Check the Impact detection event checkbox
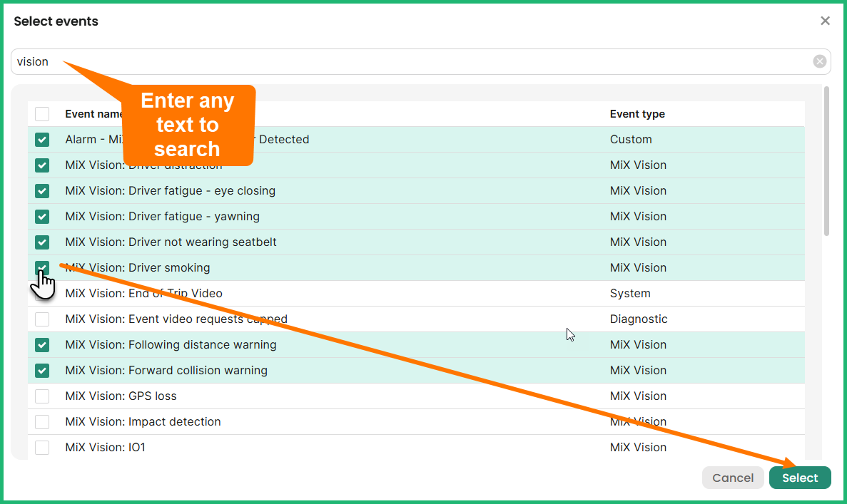 pyautogui.click(x=42, y=422)
